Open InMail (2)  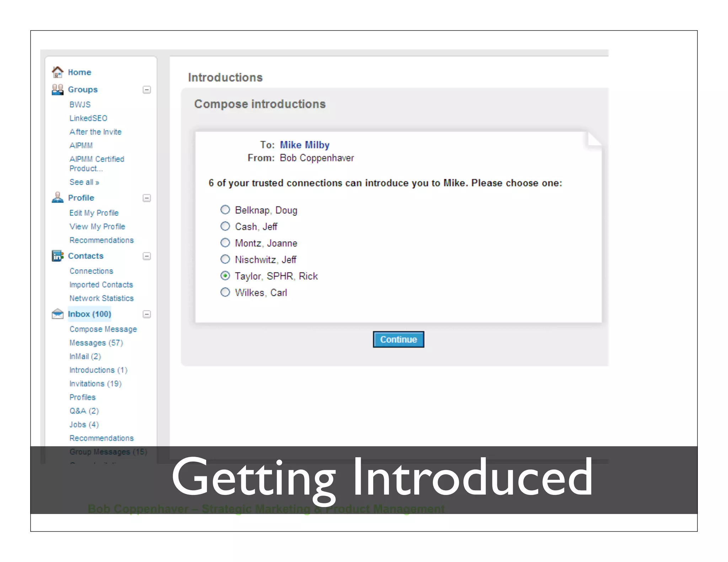click(85, 356)
